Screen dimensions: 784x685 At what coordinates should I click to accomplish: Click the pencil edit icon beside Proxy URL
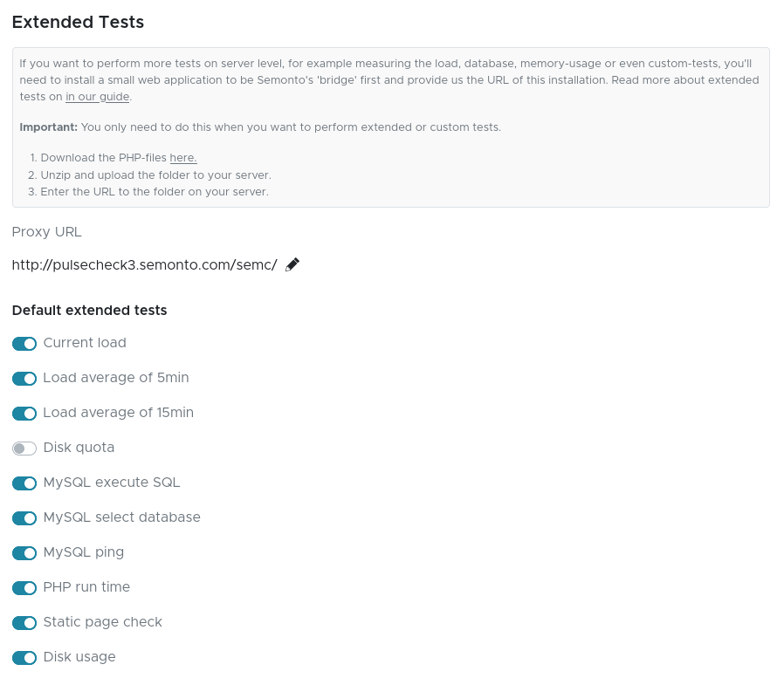[x=292, y=264]
